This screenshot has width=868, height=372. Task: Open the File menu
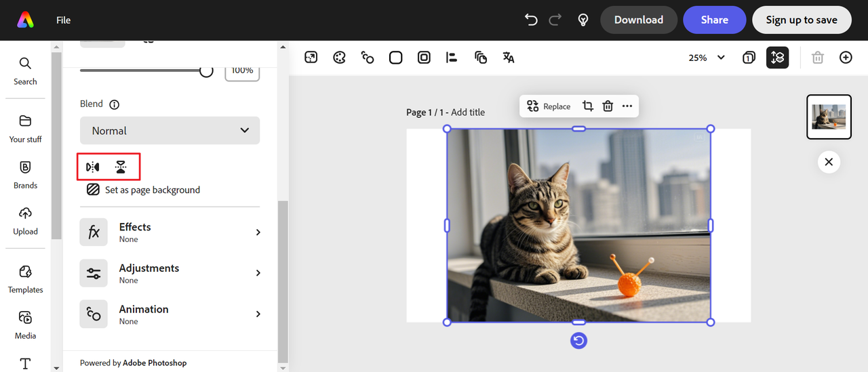[64, 20]
